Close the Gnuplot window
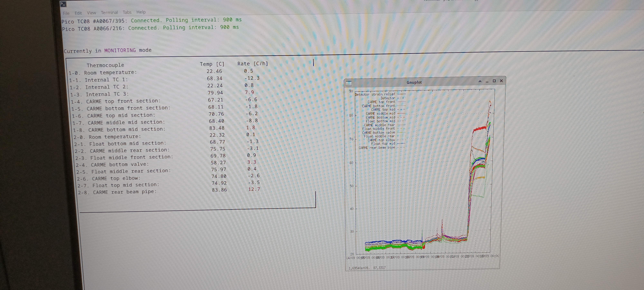 pos(501,81)
